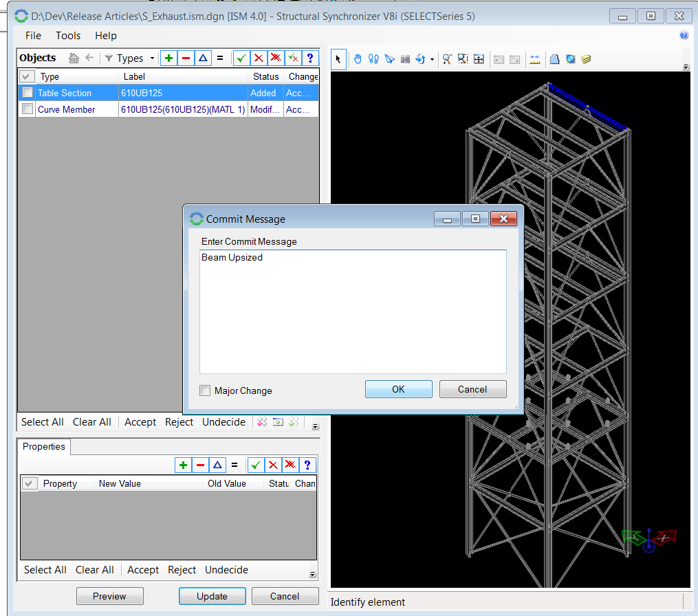Image resolution: width=698 pixels, height=616 pixels.
Task: Enable the Major Change checkbox
Action: 205,390
